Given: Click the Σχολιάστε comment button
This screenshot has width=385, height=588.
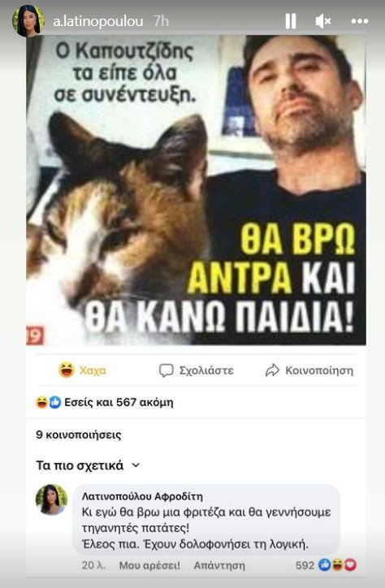Looking at the screenshot, I should [196, 370].
